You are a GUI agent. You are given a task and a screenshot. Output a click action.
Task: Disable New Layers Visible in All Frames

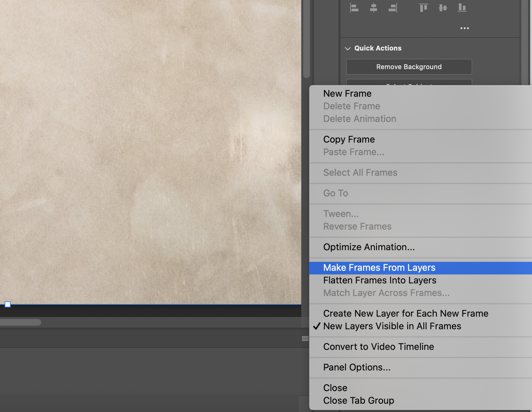point(392,326)
